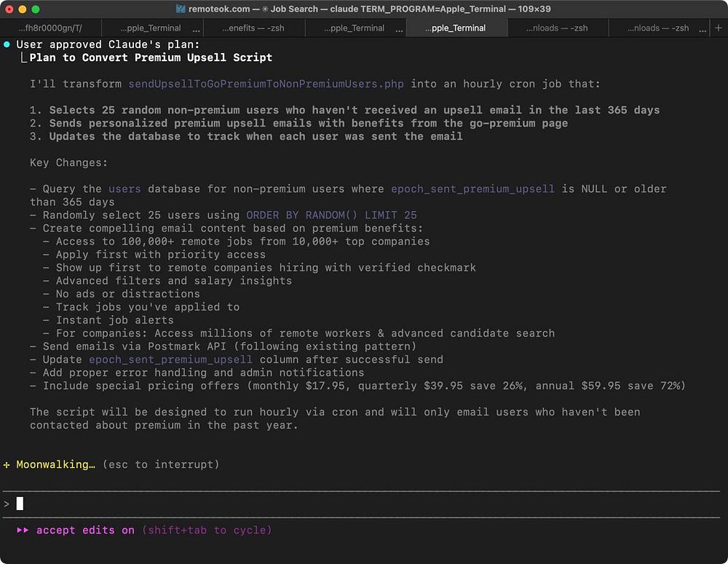Click the ORDER BY RANDOM() LIMIT 25 code
Image resolution: width=728 pixels, height=564 pixels.
tap(331, 215)
